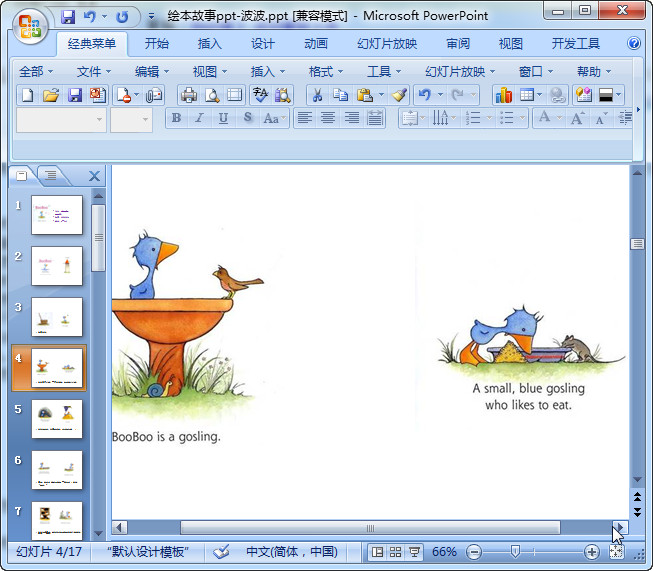Click the scissors cut icon
Viewport: 653px width, 571px height.
(317, 95)
